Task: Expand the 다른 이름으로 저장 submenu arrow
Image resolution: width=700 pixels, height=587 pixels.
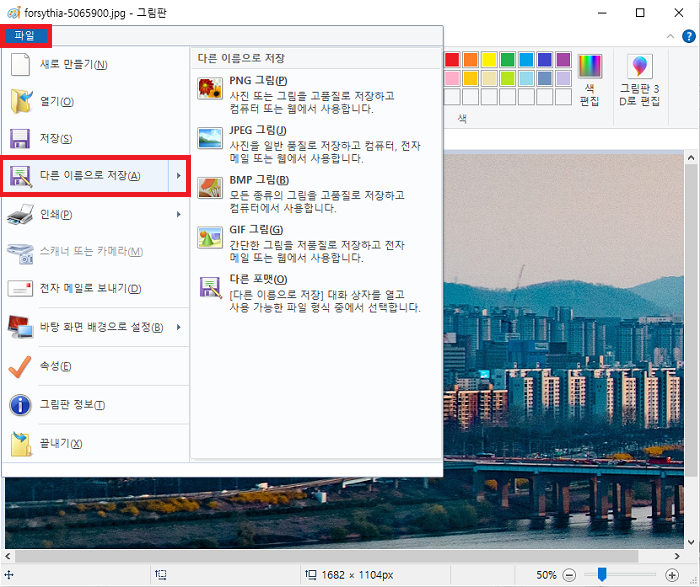Action: pos(179,176)
